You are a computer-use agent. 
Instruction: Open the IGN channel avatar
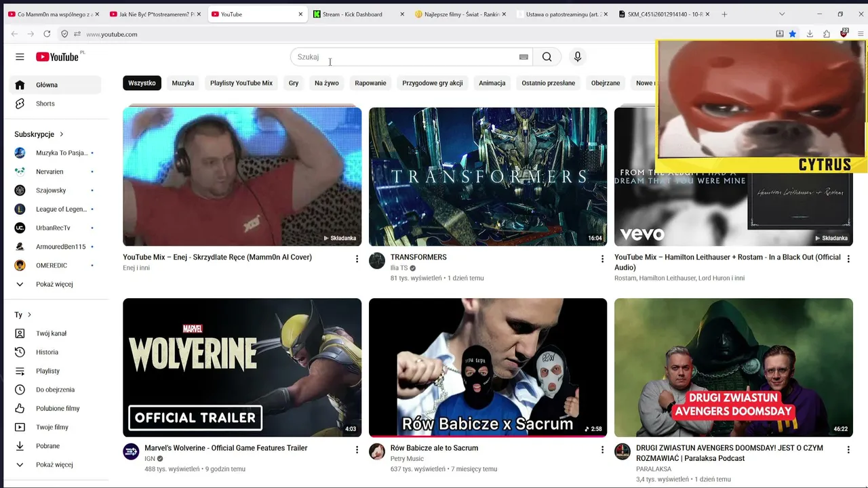(131, 451)
